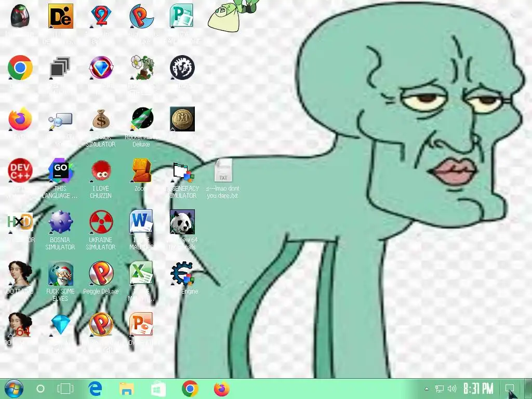The width and height of the screenshot is (532, 399).
Task: Launch the Bejeweled Twist shortcut
Action: [x=101, y=68]
